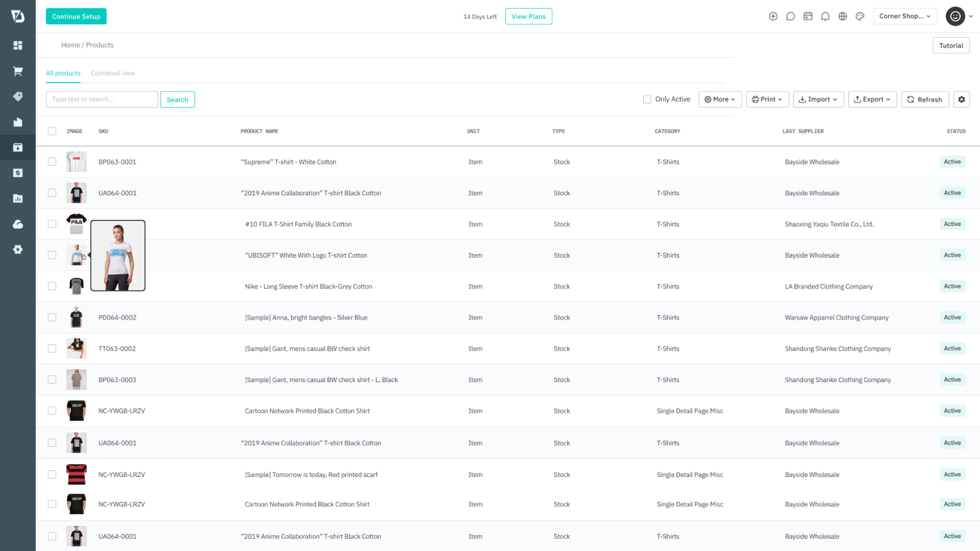Viewport: 980px width, 551px height.
Task: Check the TT063-0002 row checkbox
Action: click(52, 348)
